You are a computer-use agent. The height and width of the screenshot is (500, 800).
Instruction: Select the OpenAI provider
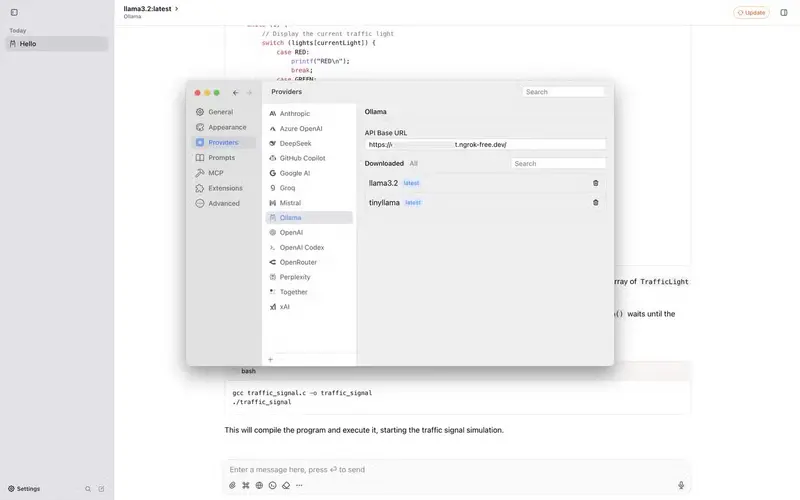click(309, 232)
